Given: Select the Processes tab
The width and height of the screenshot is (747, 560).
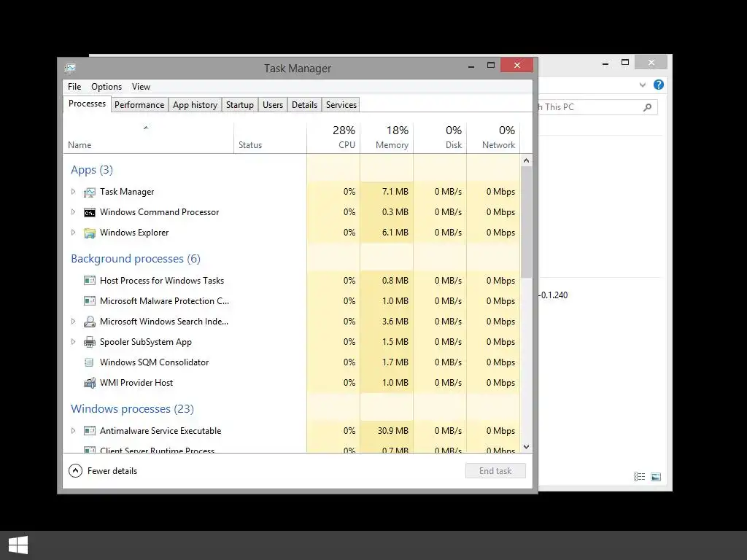Looking at the screenshot, I should (88, 104).
